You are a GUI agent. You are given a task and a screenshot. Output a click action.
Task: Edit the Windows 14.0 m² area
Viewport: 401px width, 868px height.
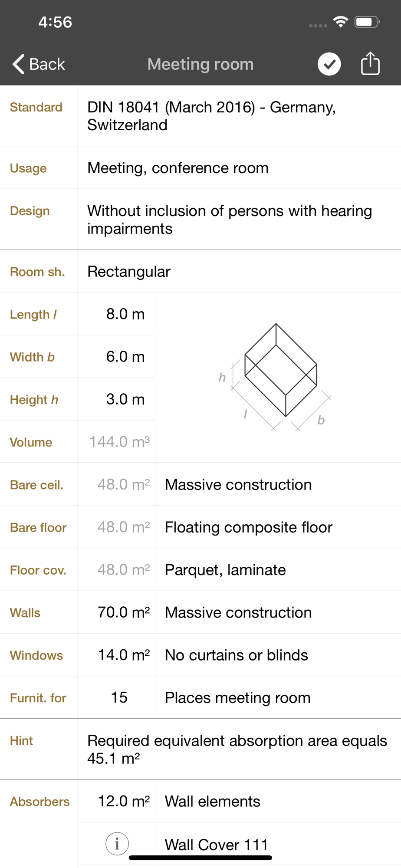coord(116,655)
